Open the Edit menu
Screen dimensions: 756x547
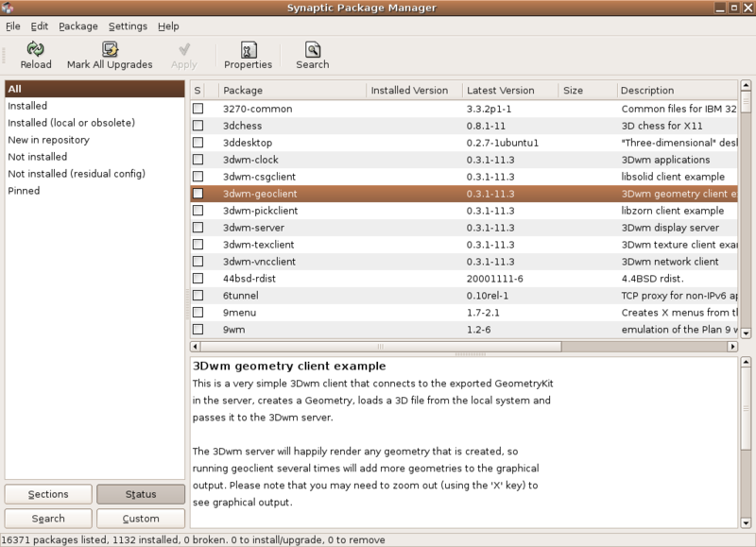pos(40,26)
